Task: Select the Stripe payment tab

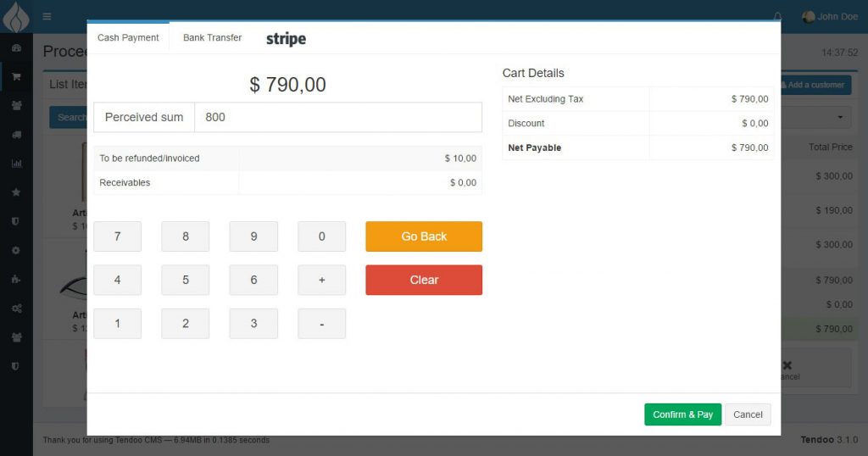Action: click(286, 39)
